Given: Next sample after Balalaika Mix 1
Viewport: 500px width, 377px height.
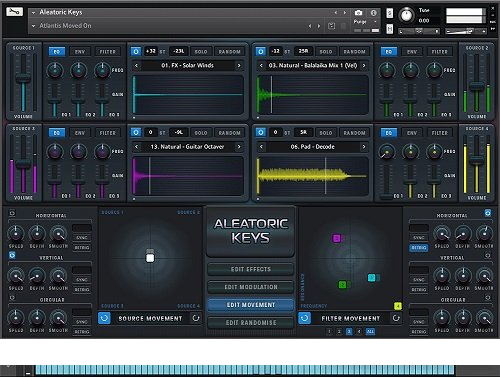Looking at the screenshot, I should click(x=364, y=65).
